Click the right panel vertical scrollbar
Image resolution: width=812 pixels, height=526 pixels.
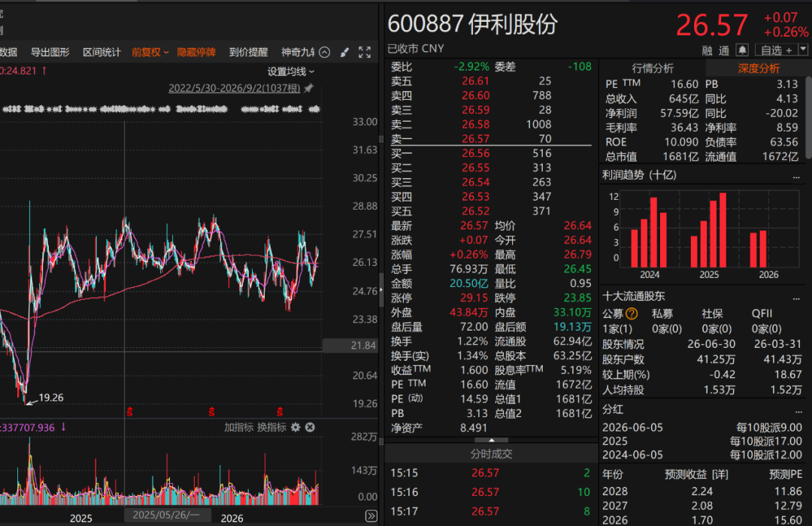pyautogui.click(x=809, y=119)
